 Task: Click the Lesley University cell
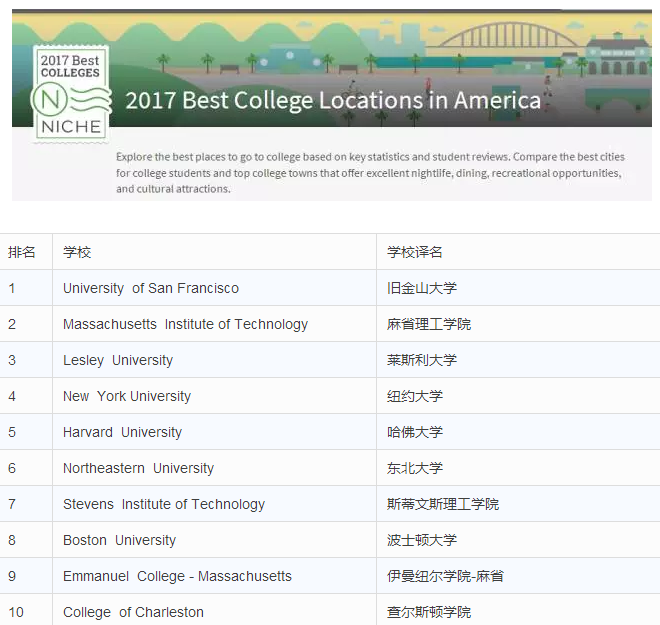(118, 360)
